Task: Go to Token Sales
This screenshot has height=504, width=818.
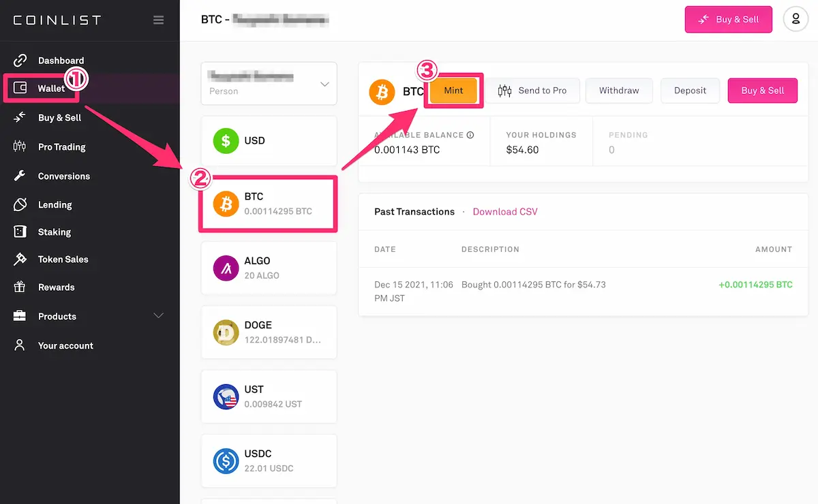Action: click(x=63, y=259)
